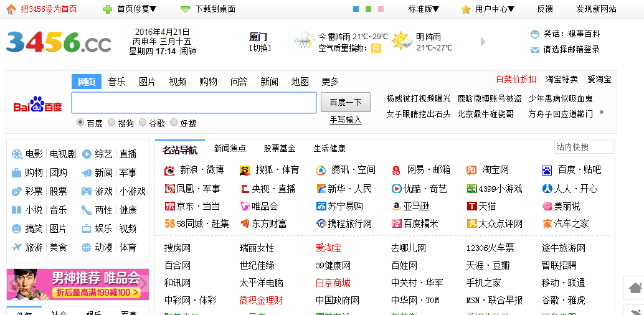Open the 用户中心 dropdown
The width and height of the screenshot is (644, 315).
(x=495, y=9)
